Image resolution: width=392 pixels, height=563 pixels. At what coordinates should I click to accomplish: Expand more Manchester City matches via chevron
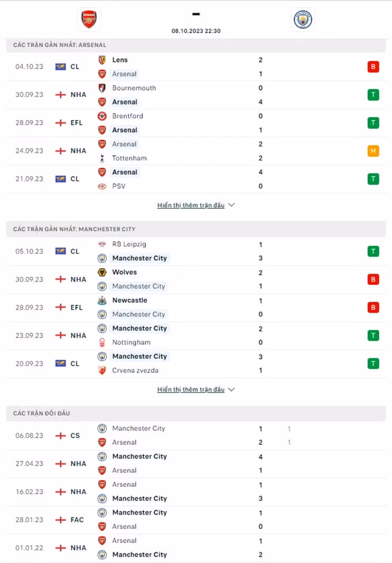tap(232, 389)
